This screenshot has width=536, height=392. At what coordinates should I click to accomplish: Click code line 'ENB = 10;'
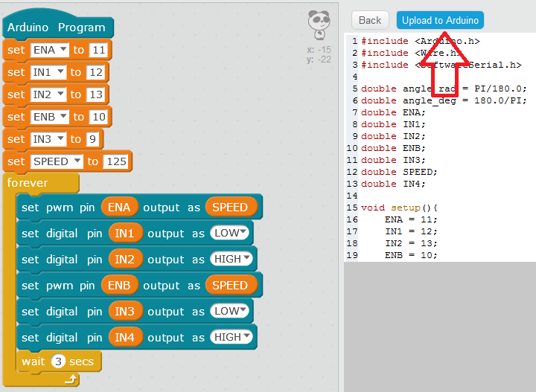click(411, 255)
